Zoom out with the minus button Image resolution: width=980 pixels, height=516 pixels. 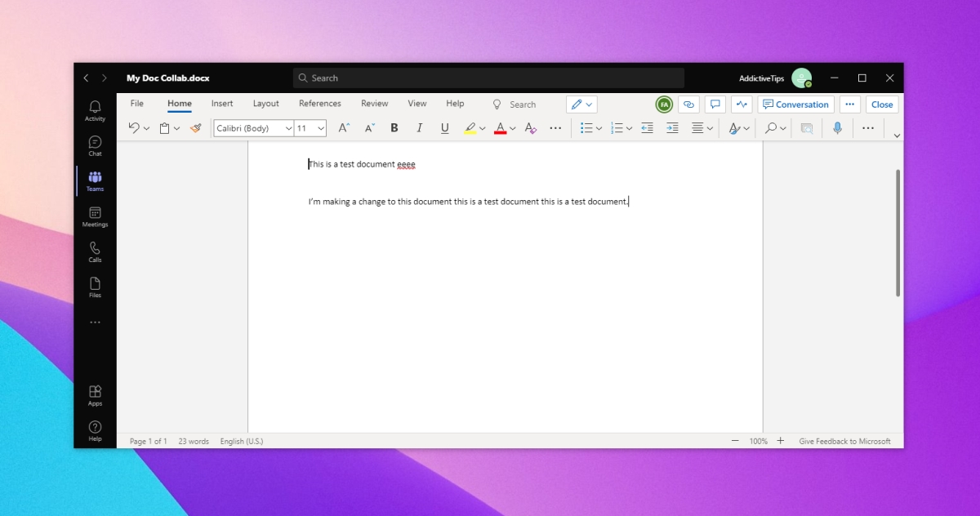click(x=735, y=441)
